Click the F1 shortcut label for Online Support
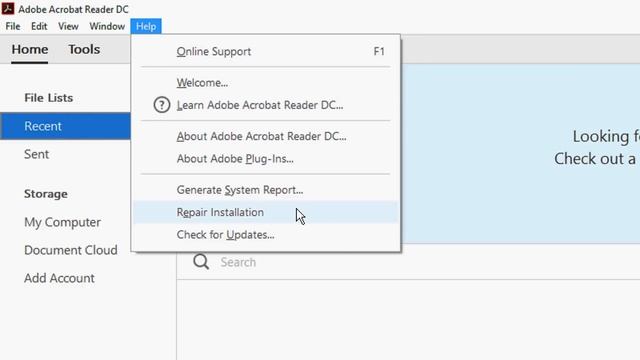This screenshot has width=640, height=360. pos(379,51)
